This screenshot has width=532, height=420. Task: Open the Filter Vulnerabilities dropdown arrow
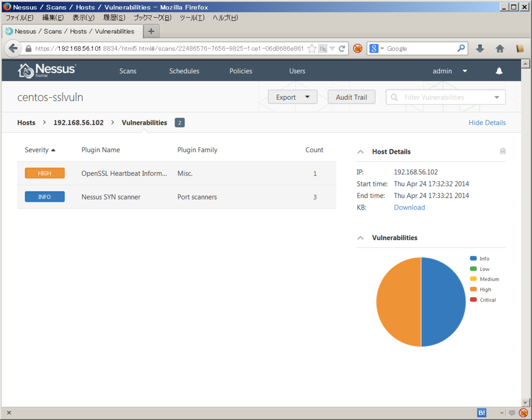point(496,97)
